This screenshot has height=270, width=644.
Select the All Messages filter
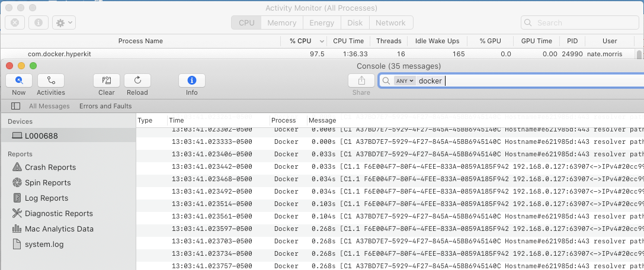tap(49, 106)
